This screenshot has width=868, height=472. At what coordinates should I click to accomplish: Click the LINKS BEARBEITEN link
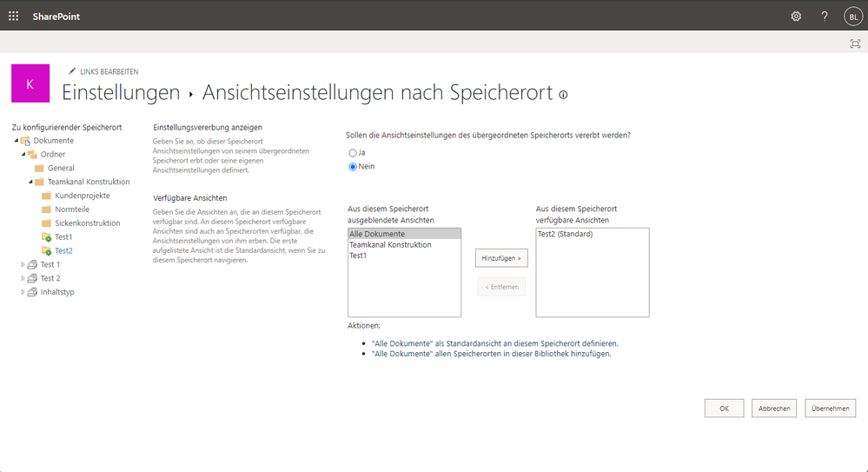point(109,71)
